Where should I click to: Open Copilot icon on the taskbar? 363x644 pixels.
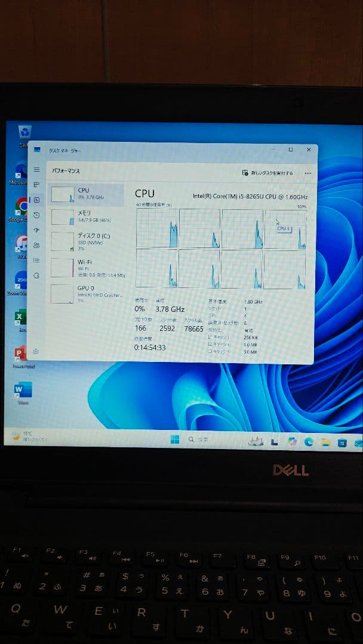coord(293,441)
